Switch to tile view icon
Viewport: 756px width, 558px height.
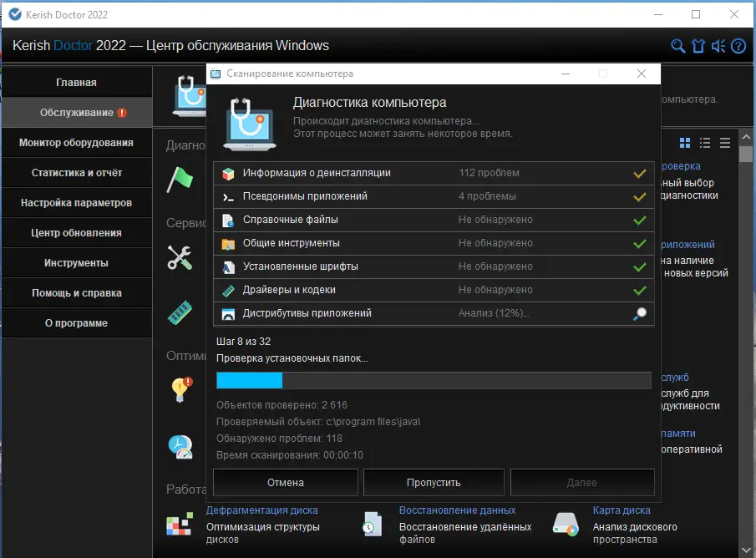[x=685, y=143]
